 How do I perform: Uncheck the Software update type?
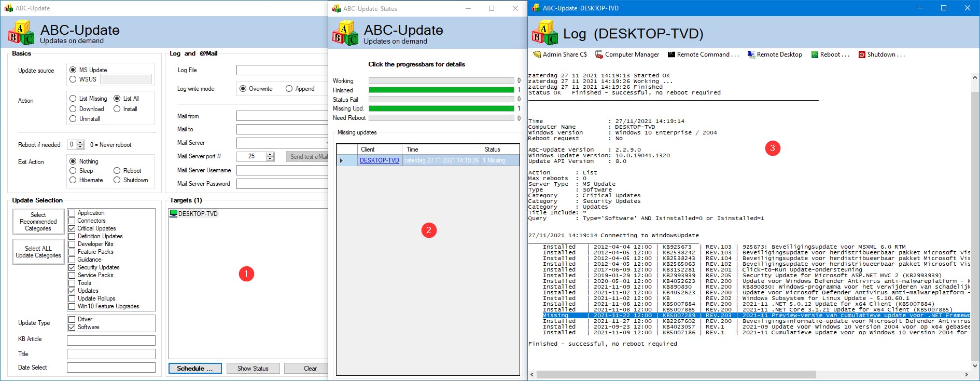point(72,327)
